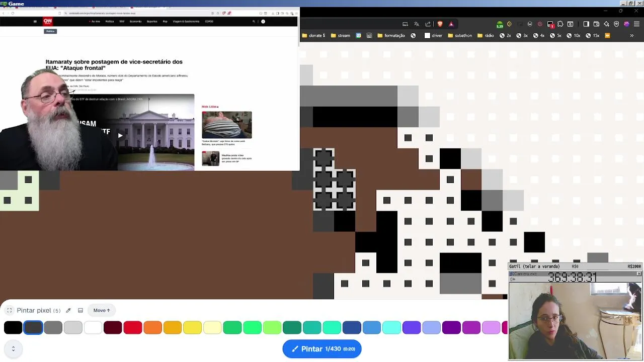Click the play button on the CNN video
The image size is (644, 362).
pos(120,135)
